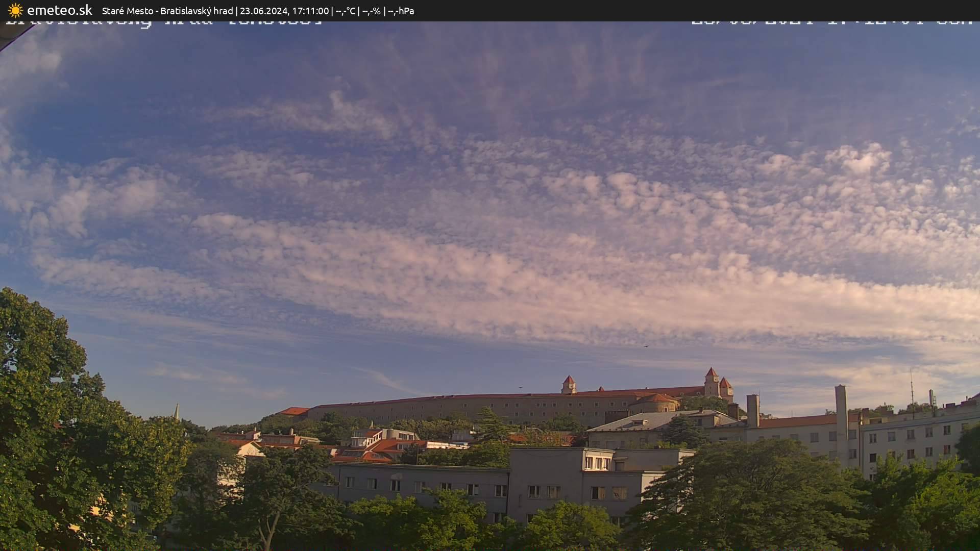The width and height of the screenshot is (980, 551).
Task: Click the camera timestamp overlay at top right
Action: [x=831, y=23]
